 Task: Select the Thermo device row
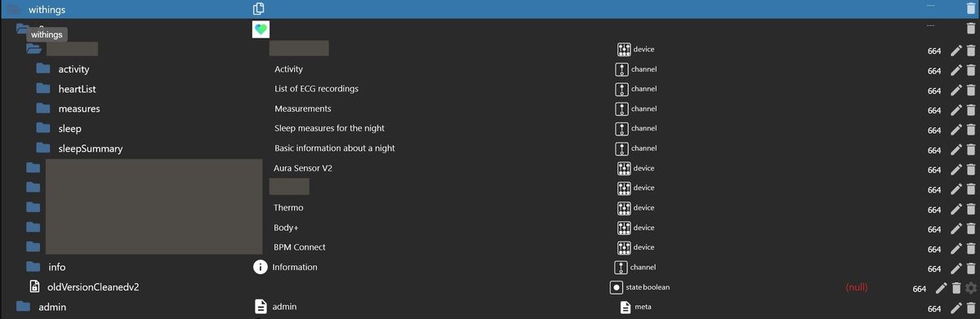click(490, 208)
